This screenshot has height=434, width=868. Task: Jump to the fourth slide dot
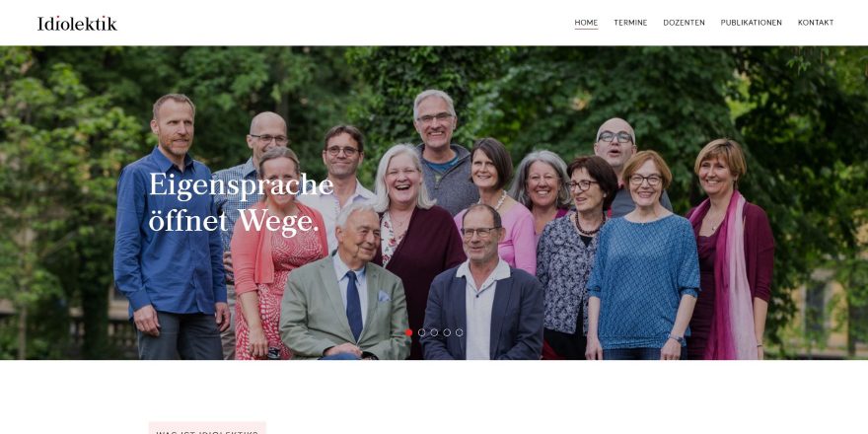pos(447,332)
